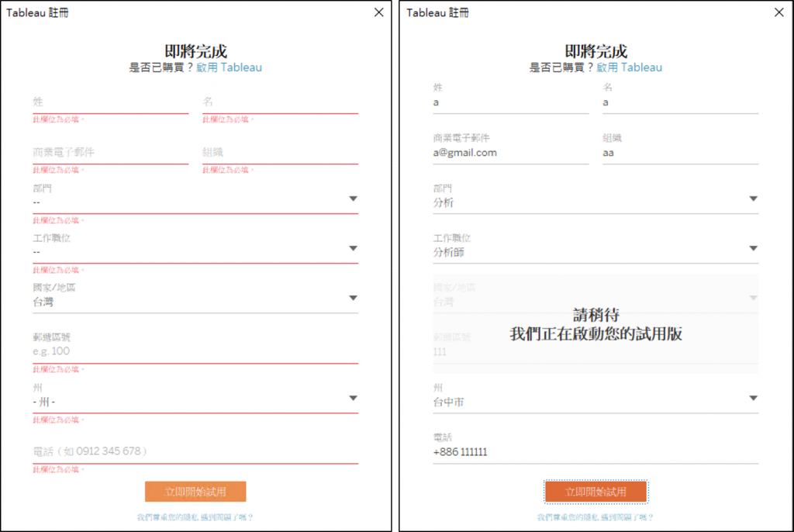Image resolution: width=794 pixels, height=532 pixels.
Task: Click the 啟用 Tableau link in right window
Action: (x=629, y=67)
